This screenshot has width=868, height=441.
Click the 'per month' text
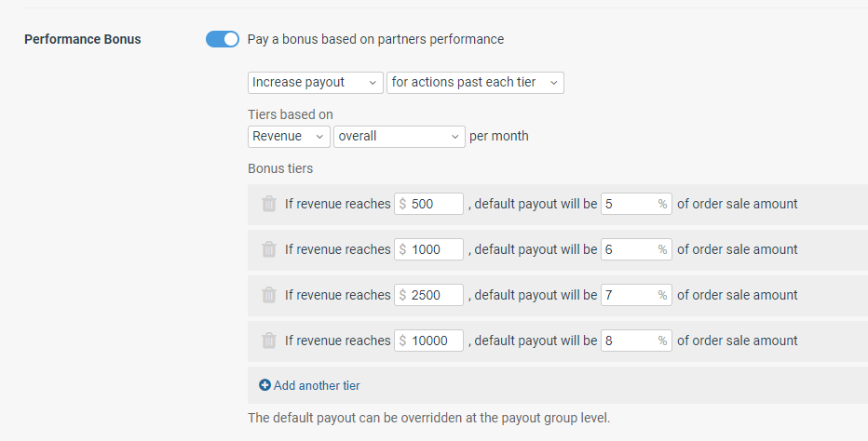499,136
